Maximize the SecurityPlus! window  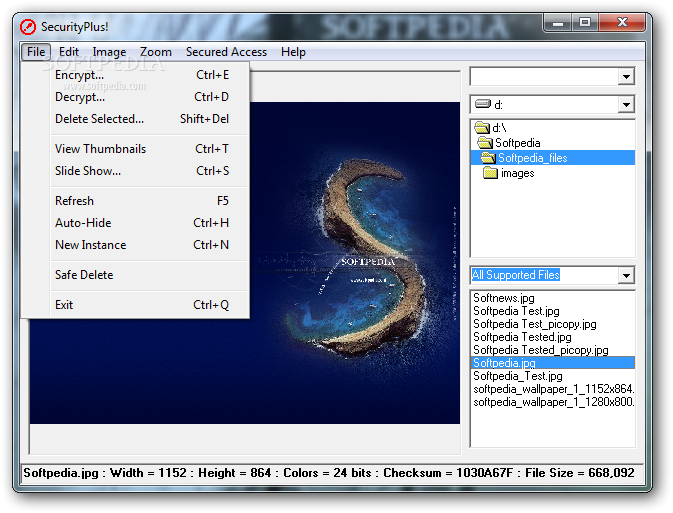pyautogui.click(x=585, y=23)
